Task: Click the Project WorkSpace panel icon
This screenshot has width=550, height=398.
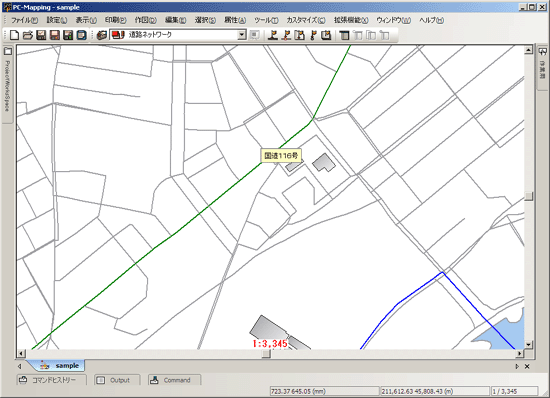Action: pos(8,52)
